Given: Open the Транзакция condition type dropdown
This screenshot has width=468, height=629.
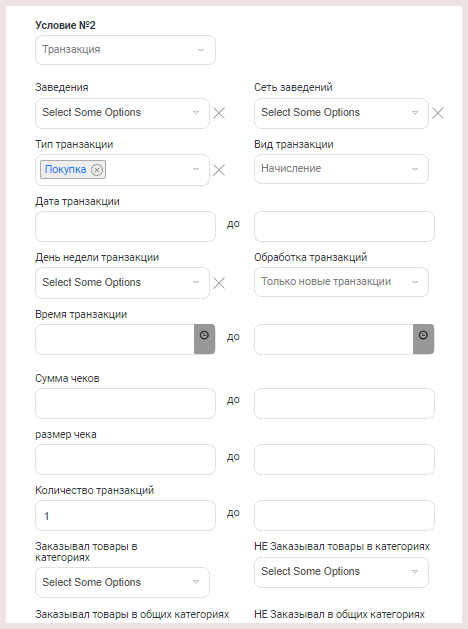Looking at the screenshot, I should pos(125,50).
